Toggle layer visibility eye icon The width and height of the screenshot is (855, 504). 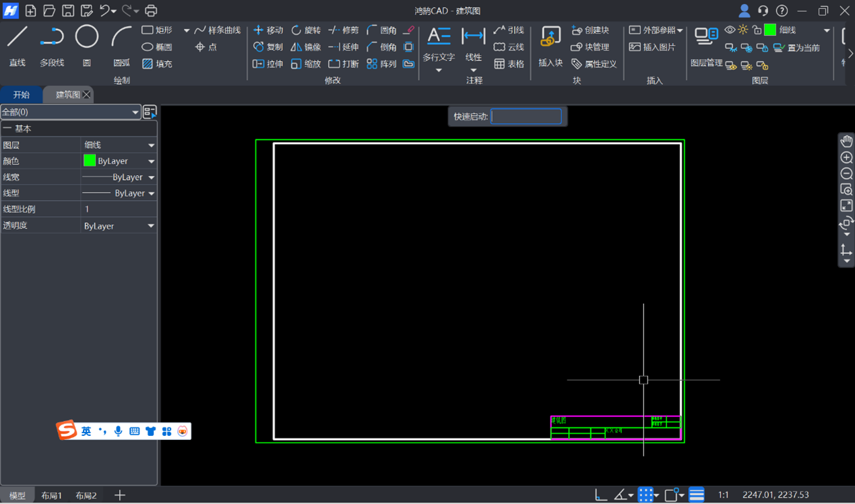[730, 30]
